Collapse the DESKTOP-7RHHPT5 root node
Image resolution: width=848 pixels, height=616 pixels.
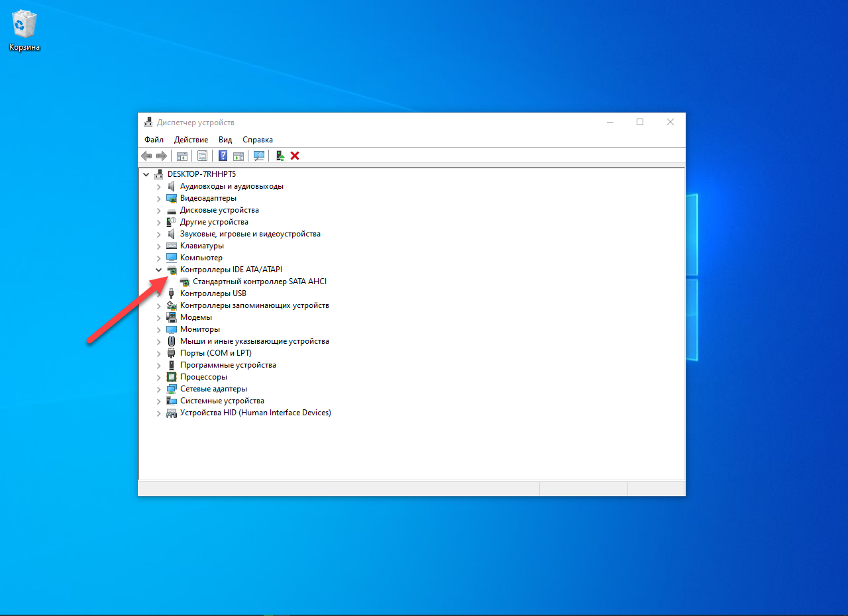(146, 174)
